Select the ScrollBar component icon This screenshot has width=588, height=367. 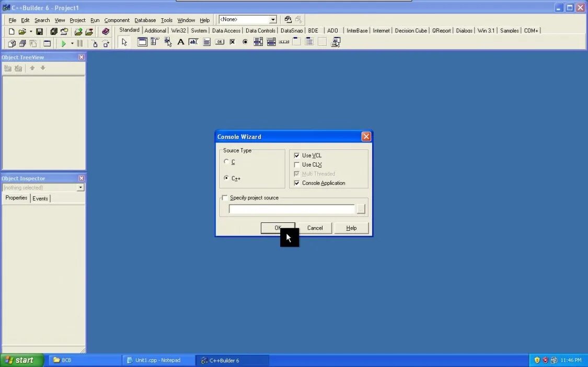point(284,42)
